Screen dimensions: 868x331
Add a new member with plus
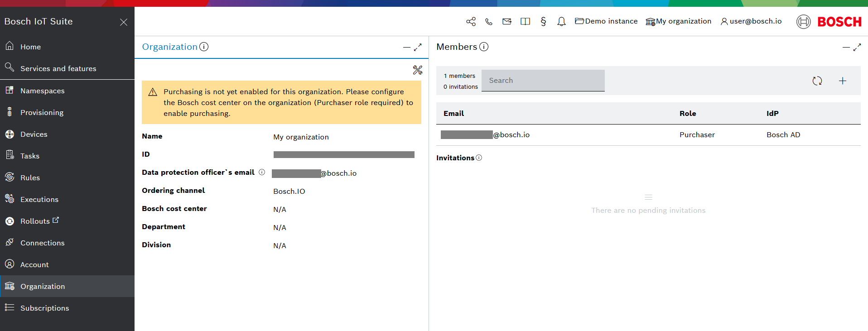point(843,81)
